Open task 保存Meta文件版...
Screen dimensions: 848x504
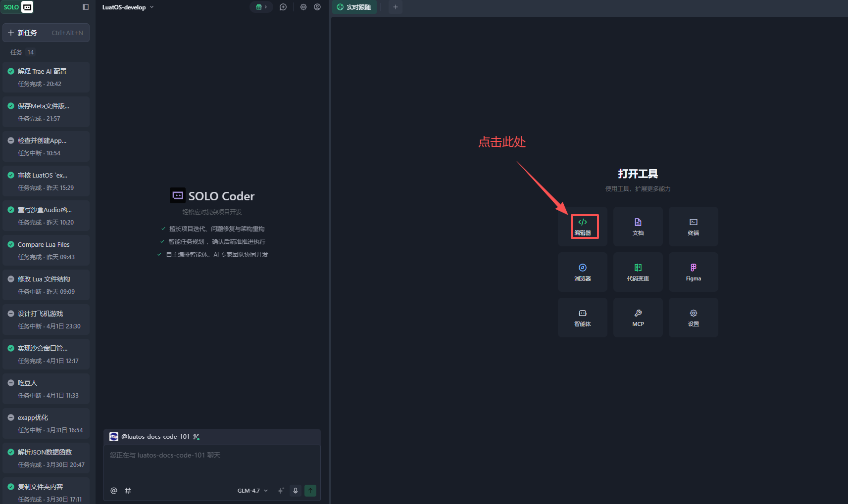click(x=46, y=112)
